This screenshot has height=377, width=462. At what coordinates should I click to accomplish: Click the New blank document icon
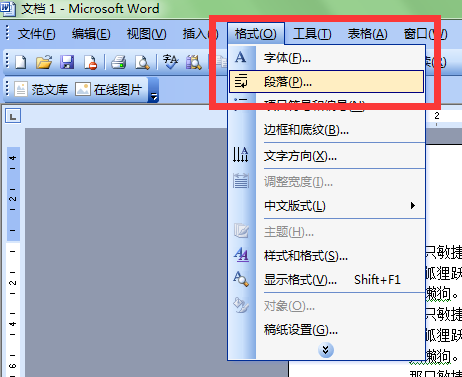point(21,62)
